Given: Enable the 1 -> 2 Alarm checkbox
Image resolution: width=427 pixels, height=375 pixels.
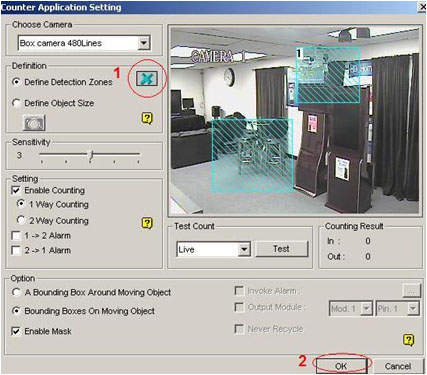Looking at the screenshot, I should (16, 236).
